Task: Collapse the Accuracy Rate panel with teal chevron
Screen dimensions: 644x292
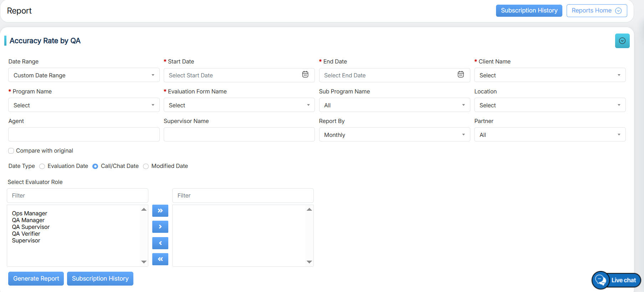Action: click(622, 41)
